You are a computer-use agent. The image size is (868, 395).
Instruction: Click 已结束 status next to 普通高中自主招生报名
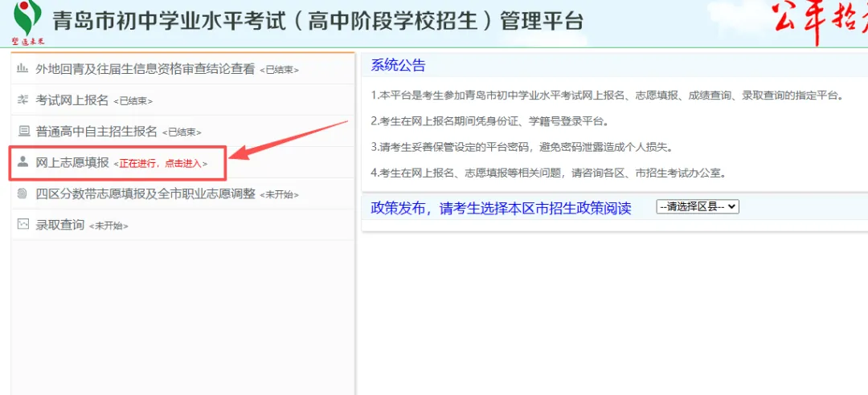(182, 132)
